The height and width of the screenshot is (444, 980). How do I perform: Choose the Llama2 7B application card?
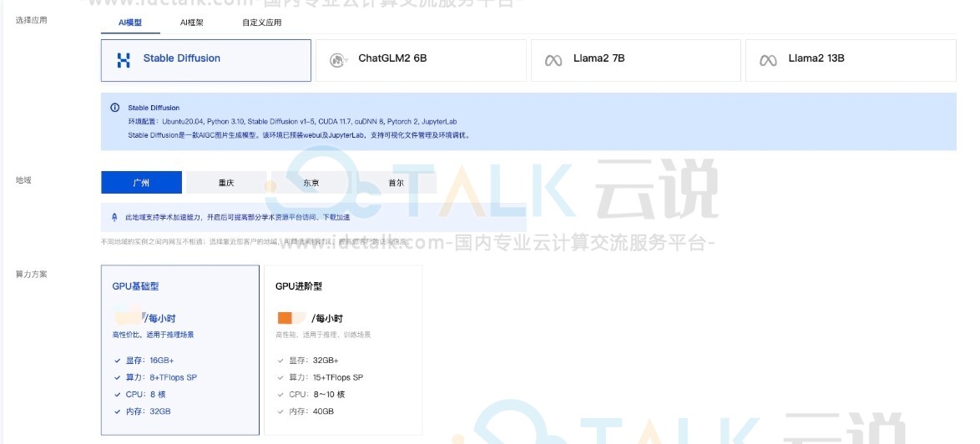coord(635,61)
